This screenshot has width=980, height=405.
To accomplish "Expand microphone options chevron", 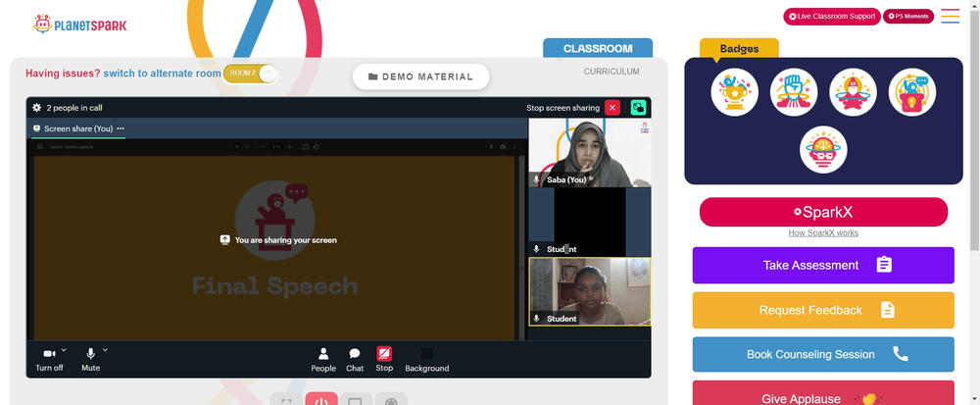I will 105,350.
